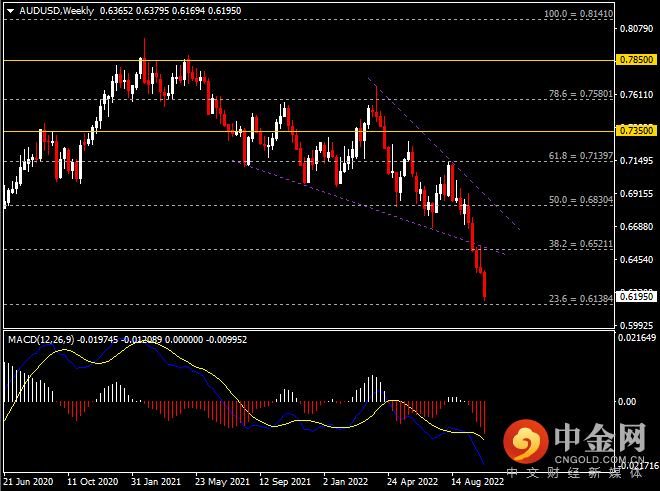Click the 12 Sep 2021 date label
Image resolution: width=660 pixels, height=491 pixels.
pos(285,482)
